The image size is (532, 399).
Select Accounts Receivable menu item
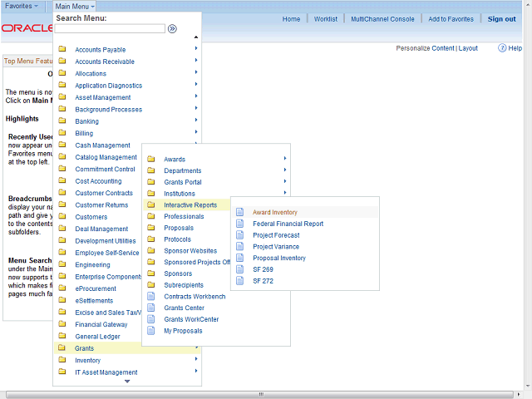pos(105,62)
